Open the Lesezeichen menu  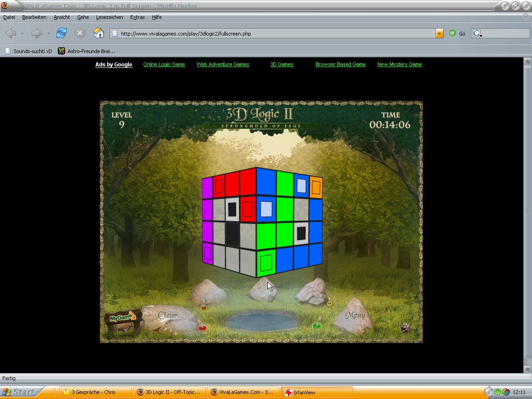pyautogui.click(x=109, y=17)
